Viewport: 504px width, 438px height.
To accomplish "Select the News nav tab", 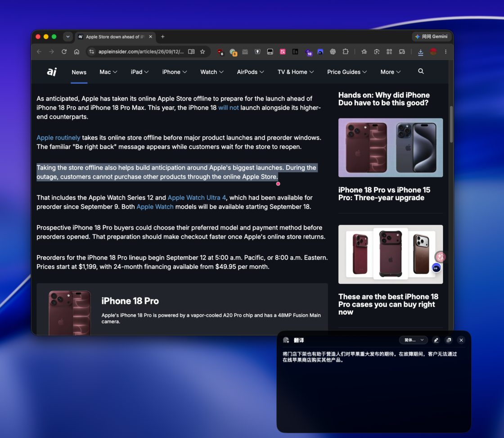I will 79,72.
